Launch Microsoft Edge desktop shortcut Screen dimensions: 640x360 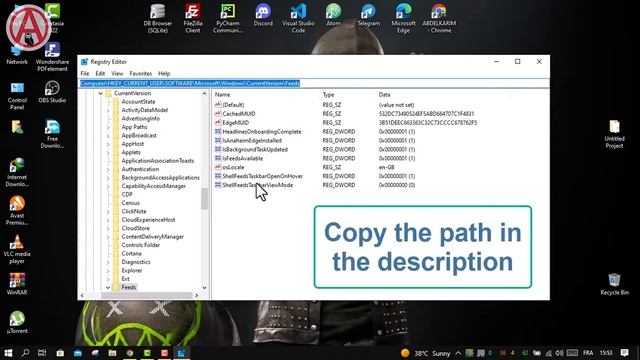tap(403, 18)
